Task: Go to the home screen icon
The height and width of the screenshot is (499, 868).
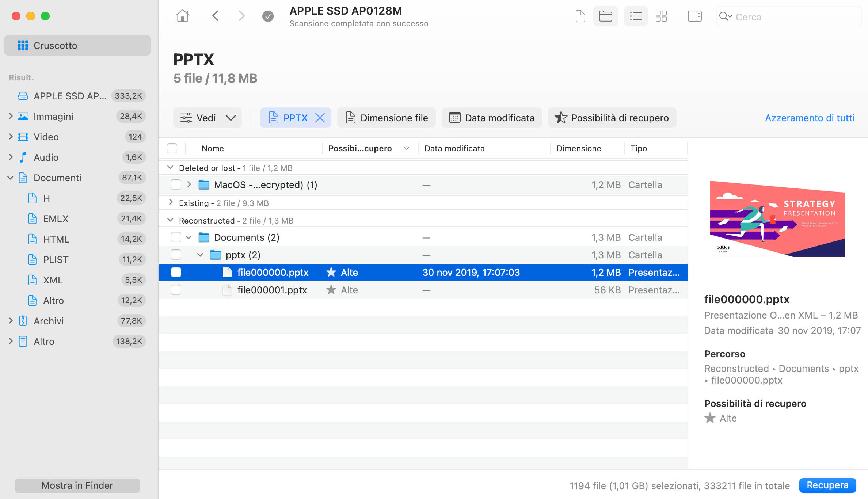Action: (x=182, y=16)
